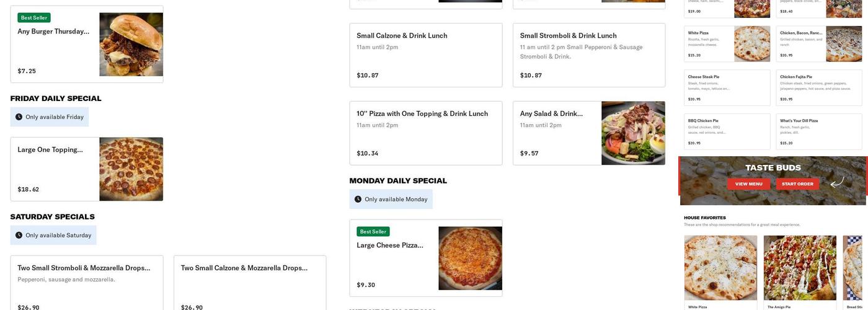Click the Best Seller badge on Large Cheese Pizza
Viewport: 868px width, 310px height.
coord(373,232)
